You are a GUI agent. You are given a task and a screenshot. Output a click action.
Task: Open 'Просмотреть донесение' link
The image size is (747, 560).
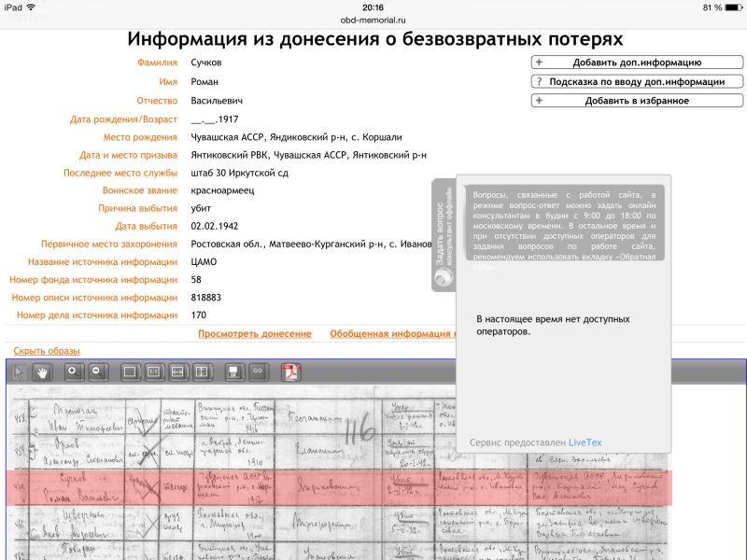click(254, 334)
